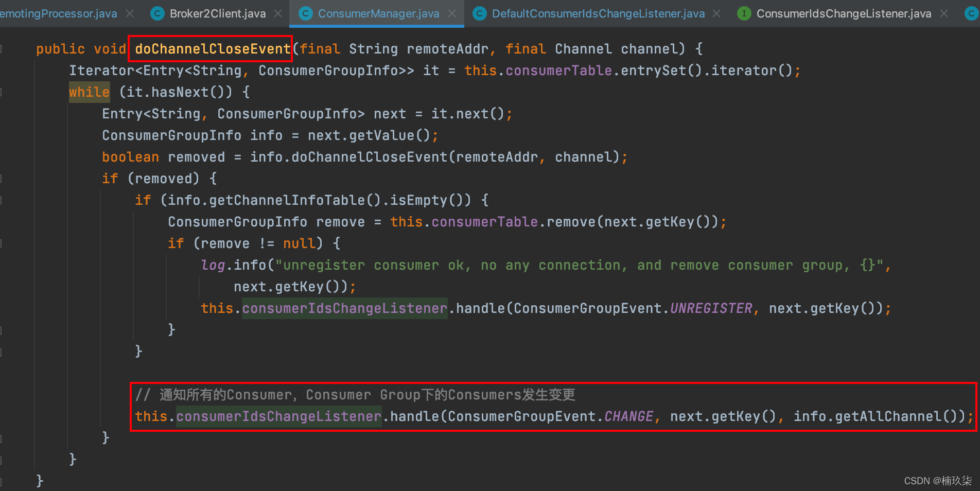Close the ConsumerIdsChangeListener.java tab
The height and width of the screenshot is (491, 980).
[x=944, y=13]
